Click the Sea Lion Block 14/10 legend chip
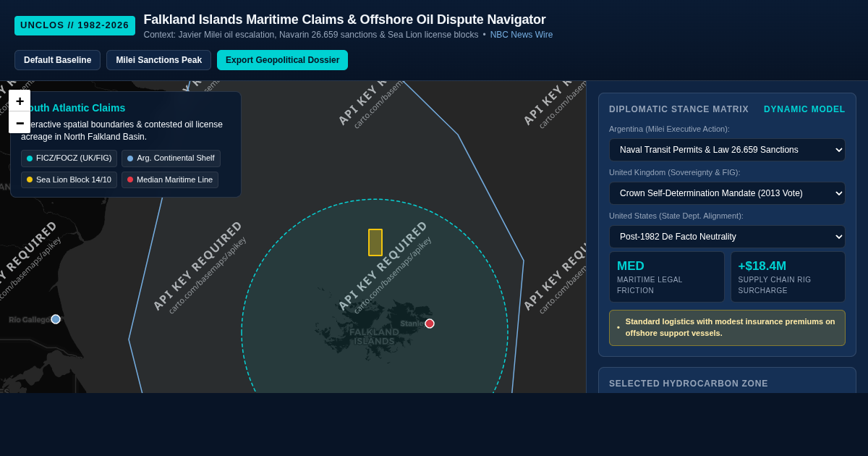Screen dimensions: 868x456 tap(69, 180)
